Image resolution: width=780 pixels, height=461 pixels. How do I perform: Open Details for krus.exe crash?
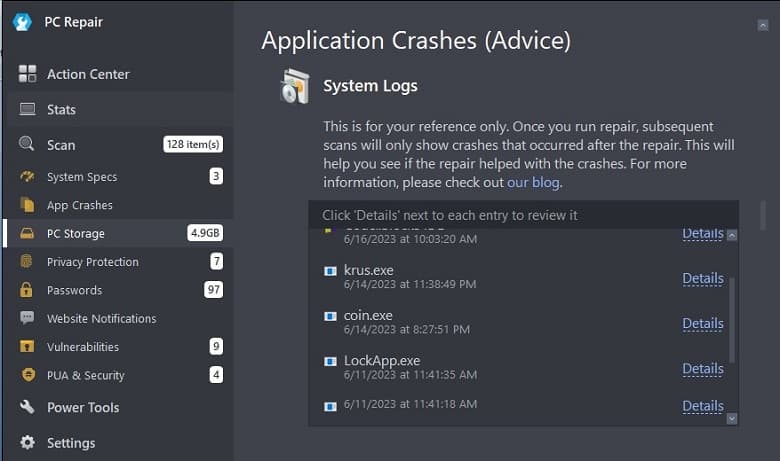pyautogui.click(x=703, y=278)
